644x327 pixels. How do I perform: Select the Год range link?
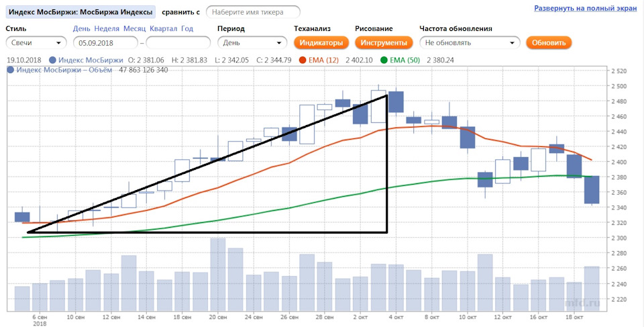tap(187, 29)
